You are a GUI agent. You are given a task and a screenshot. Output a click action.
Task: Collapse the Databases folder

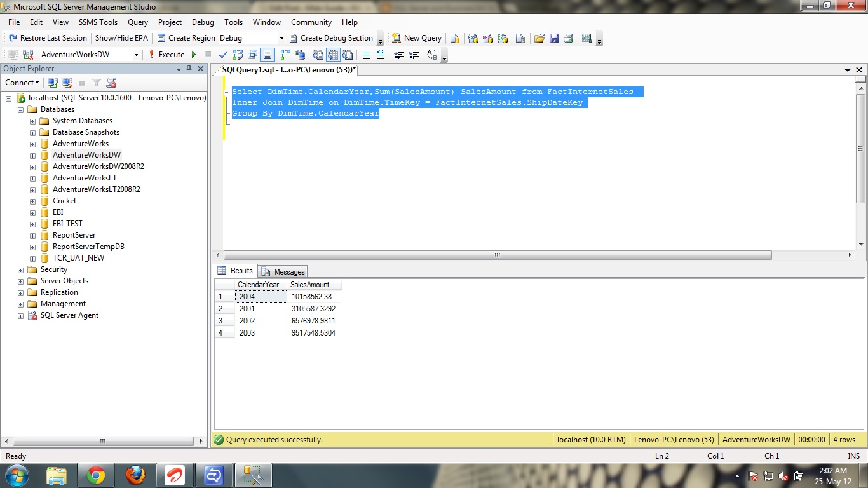coord(21,109)
